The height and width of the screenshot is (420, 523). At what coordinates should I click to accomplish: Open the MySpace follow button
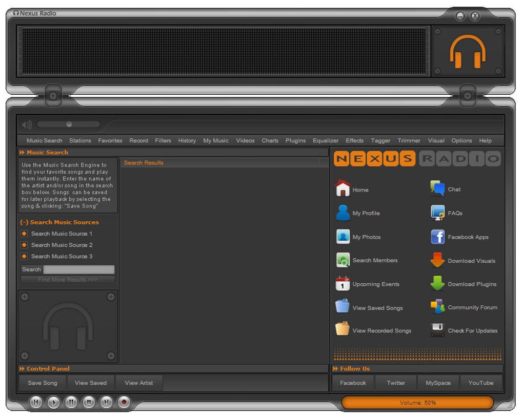click(x=438, y=383)
